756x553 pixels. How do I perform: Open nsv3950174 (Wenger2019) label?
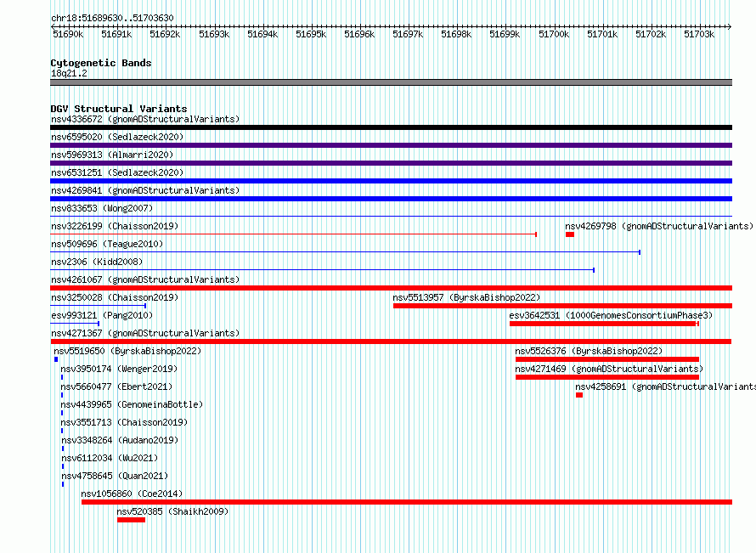pos(119,369)
